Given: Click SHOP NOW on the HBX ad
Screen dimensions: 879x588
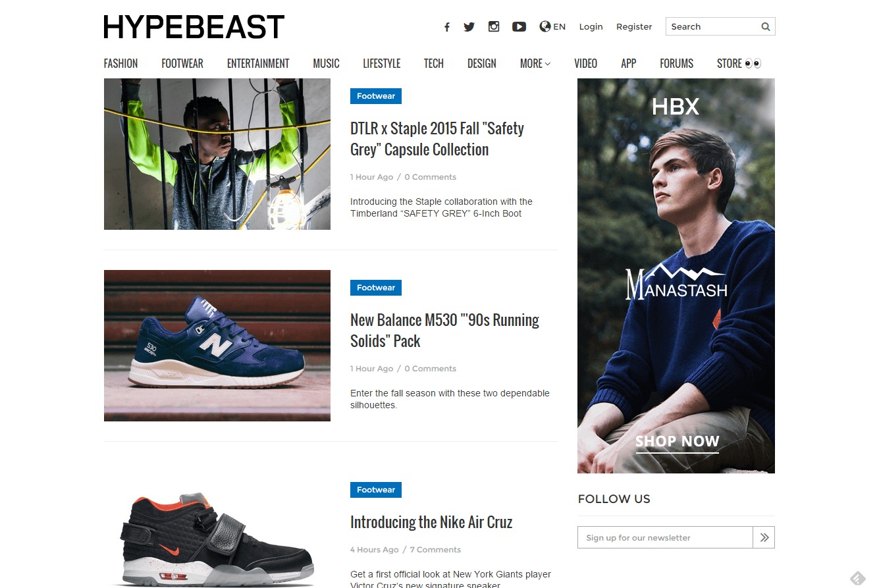Looking at the screenshot, I should pyautogui.click(x=677, y=441).
